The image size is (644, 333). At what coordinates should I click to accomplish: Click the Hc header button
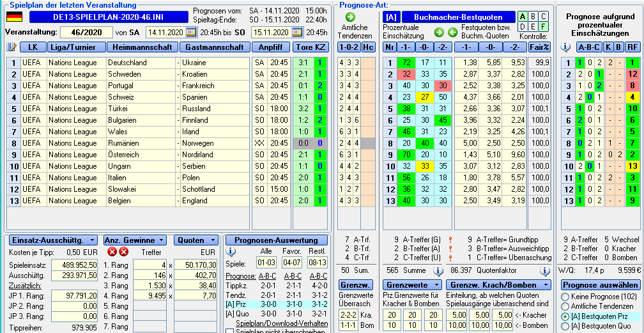pos(369,47)
